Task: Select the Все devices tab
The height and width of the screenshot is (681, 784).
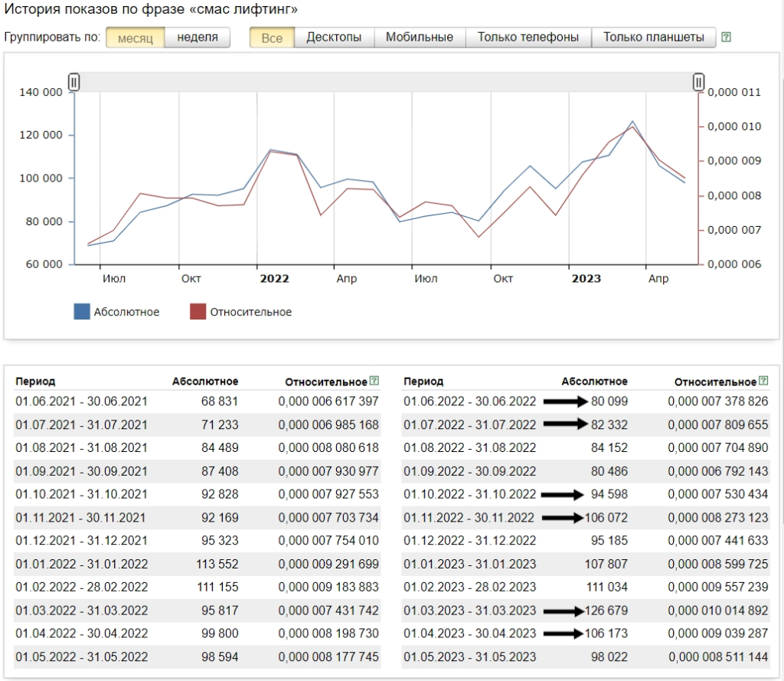Action: pos(272,38)
